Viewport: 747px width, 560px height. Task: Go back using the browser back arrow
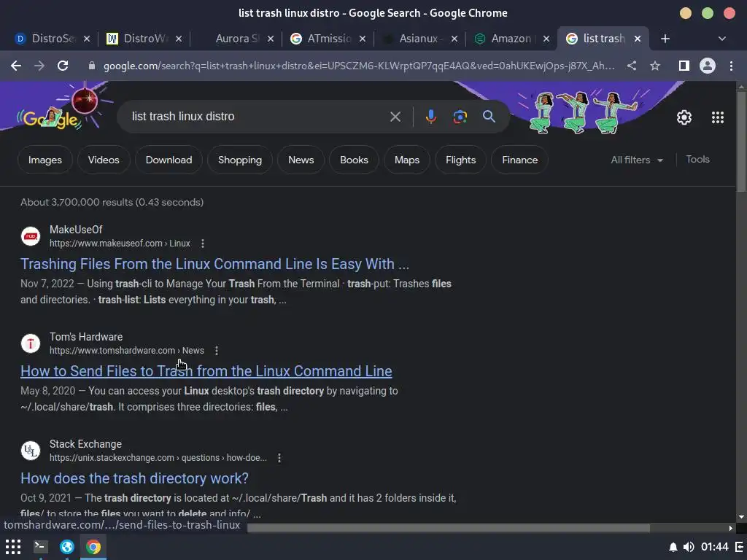coord(16,66)
